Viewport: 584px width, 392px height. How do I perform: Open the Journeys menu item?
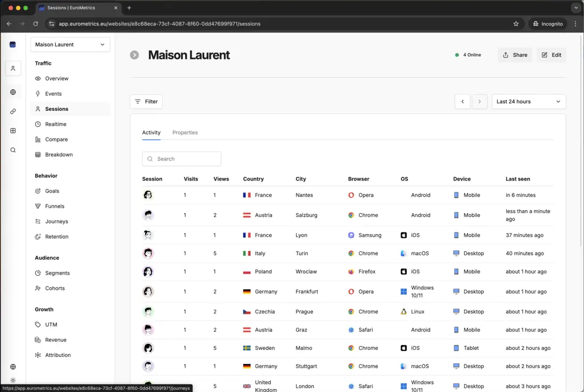(70, 222)
